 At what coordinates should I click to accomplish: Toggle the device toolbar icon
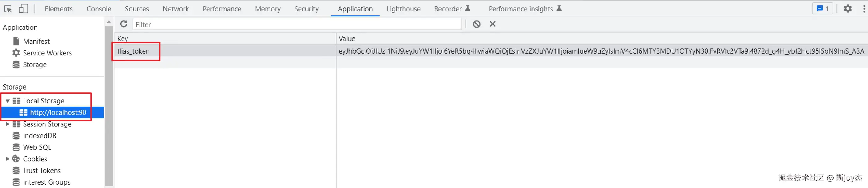point(23,9)
